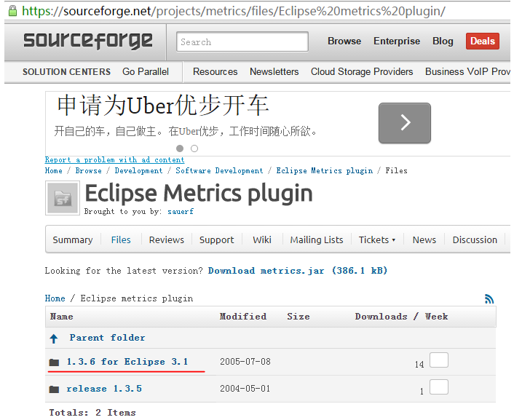Image resolution: width=514 pixels, height=420 pixels.
Task: Click the Eclipse Metrics plugin project icon
Action: tap(63, 198)
